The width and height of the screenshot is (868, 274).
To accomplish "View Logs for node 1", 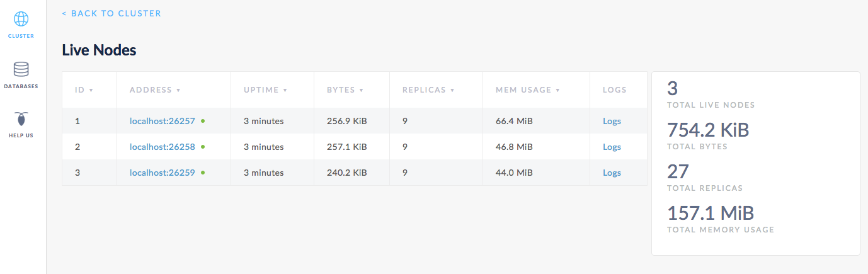I will 612,121.
